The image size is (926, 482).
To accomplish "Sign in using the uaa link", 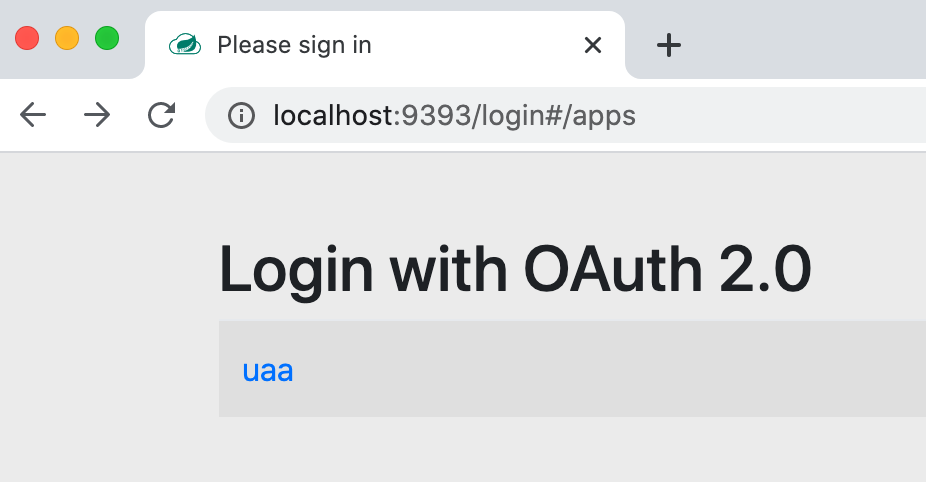I will [267, 370].
